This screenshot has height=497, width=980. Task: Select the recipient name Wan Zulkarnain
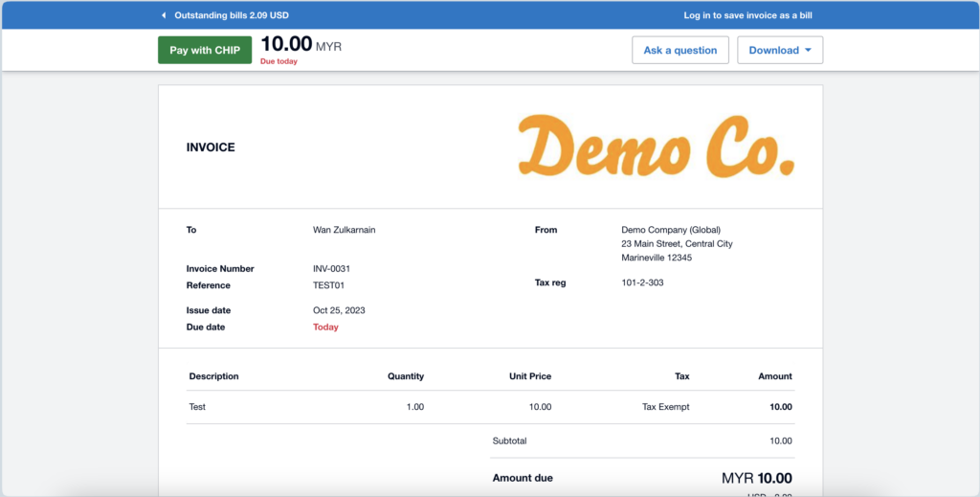(x=345, y=230)
